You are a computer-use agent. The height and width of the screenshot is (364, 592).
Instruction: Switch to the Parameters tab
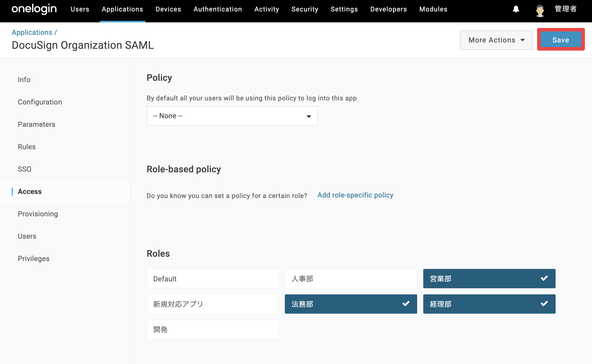pos(37,124)
